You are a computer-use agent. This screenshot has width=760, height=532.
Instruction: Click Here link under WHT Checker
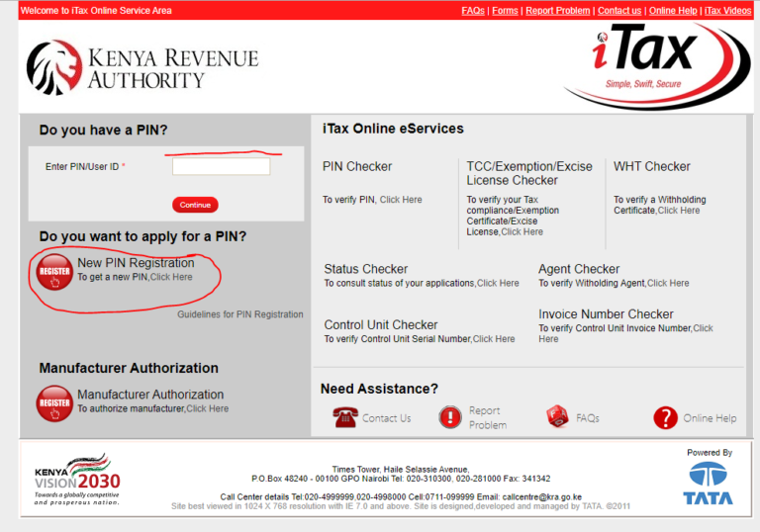tap(679, 211)
